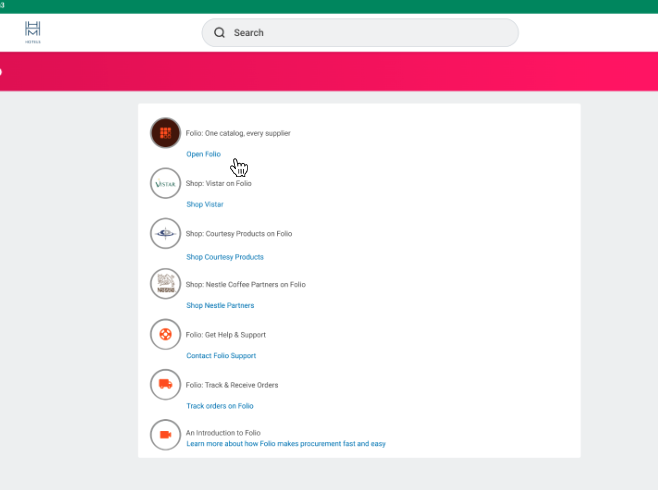Select 'Folio: Track & Receive Orders' text
The height and width of the screenshot is (490, 658).
232,385
